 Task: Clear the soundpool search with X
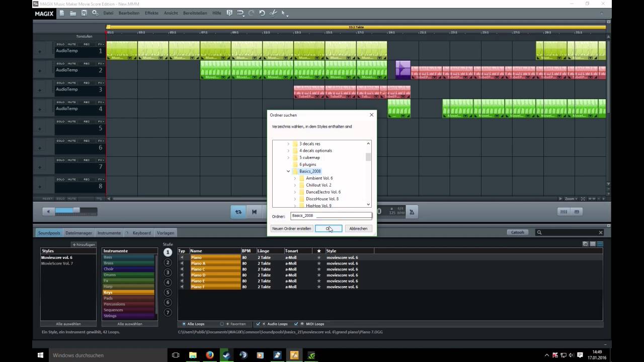(x=600, y=232)
